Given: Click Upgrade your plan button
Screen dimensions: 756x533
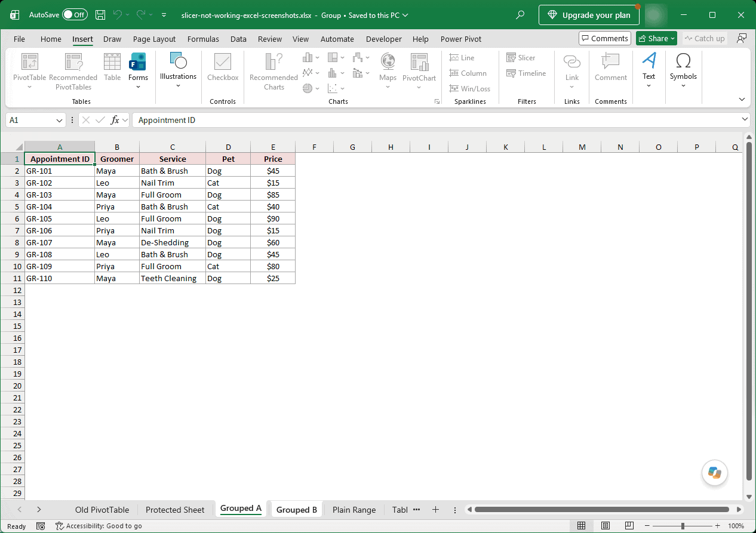Looking at the screenshot, I should (x=589, y=15).
